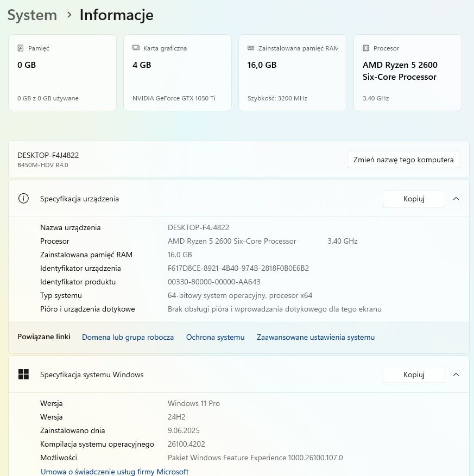Click the RAM icon beside Zainstalowana pamięć RAM
474x476 pixels.
(251, 48)
